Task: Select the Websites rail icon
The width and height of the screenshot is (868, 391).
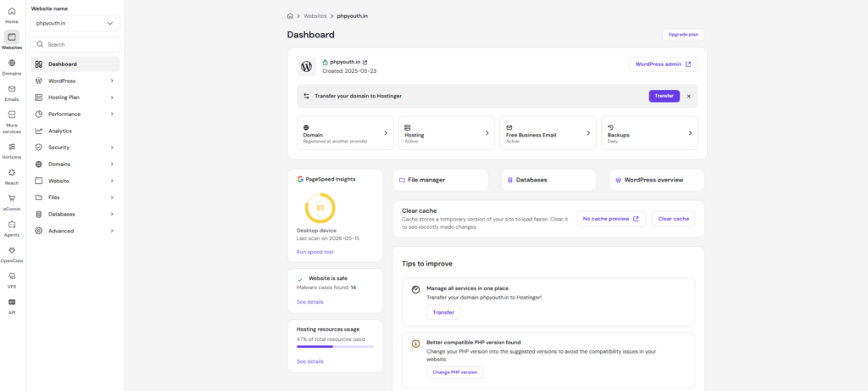Action: click(x=12, y=37)
